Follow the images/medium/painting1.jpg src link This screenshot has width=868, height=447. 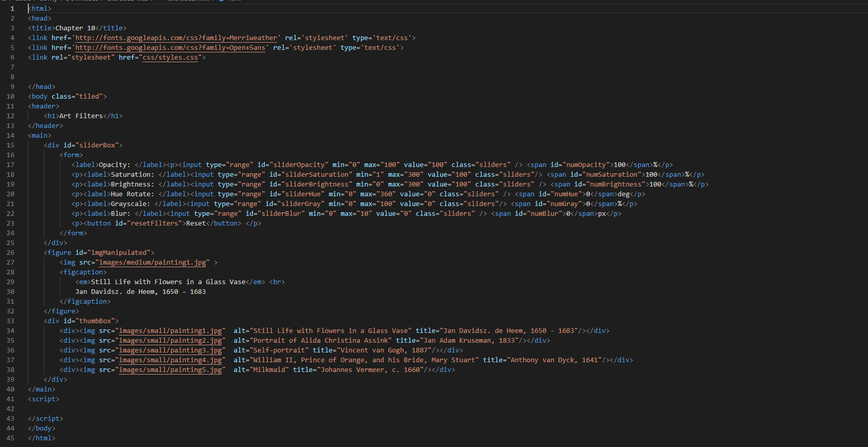153,263
